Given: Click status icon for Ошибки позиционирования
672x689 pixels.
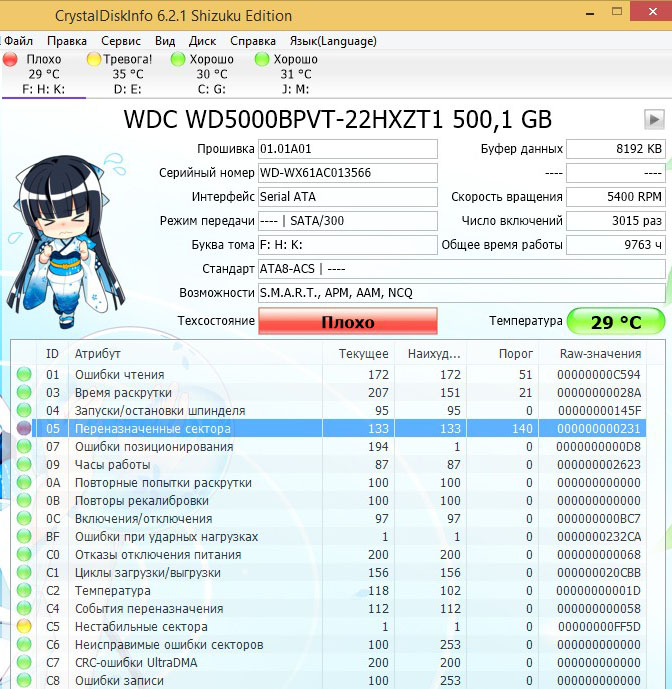Looking at the screenshot, I should pyautogui.click(x=24, y=446).
